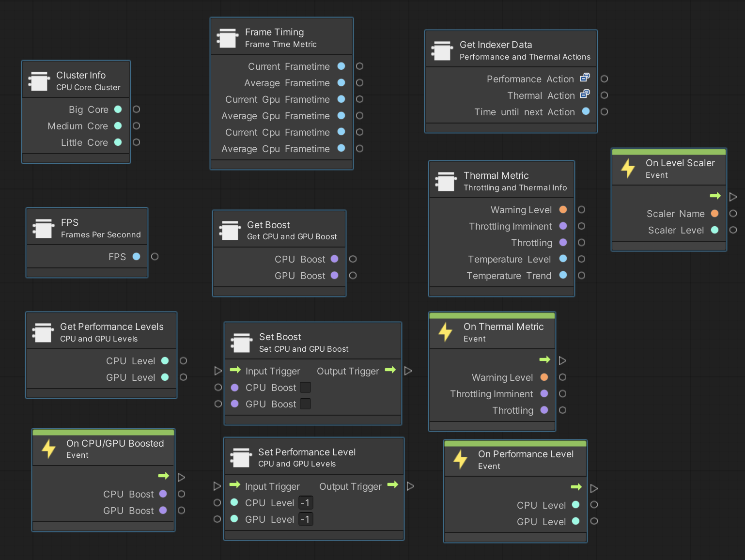Viewport: 745px width, 560px height.
Task: Click the Thermal Metric node icon
Action: (x=446, y=181)
